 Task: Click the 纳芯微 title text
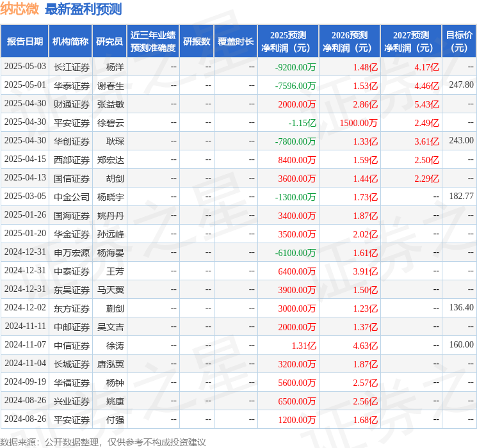click(19, 9)
